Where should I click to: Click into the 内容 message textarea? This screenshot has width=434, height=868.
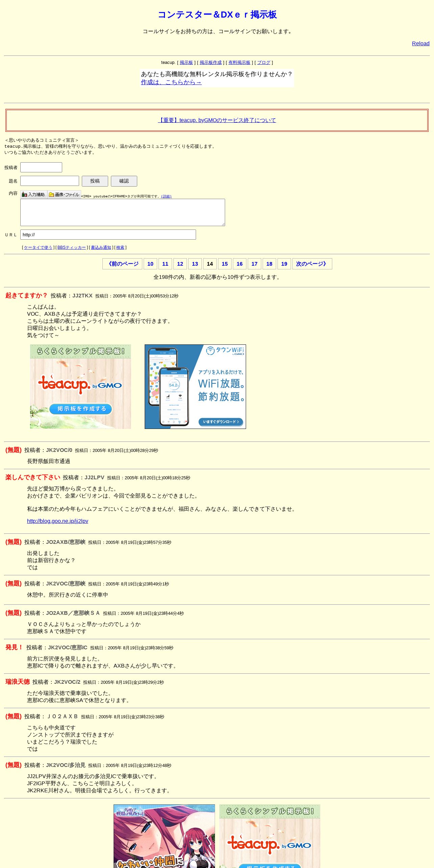(123, 212)
